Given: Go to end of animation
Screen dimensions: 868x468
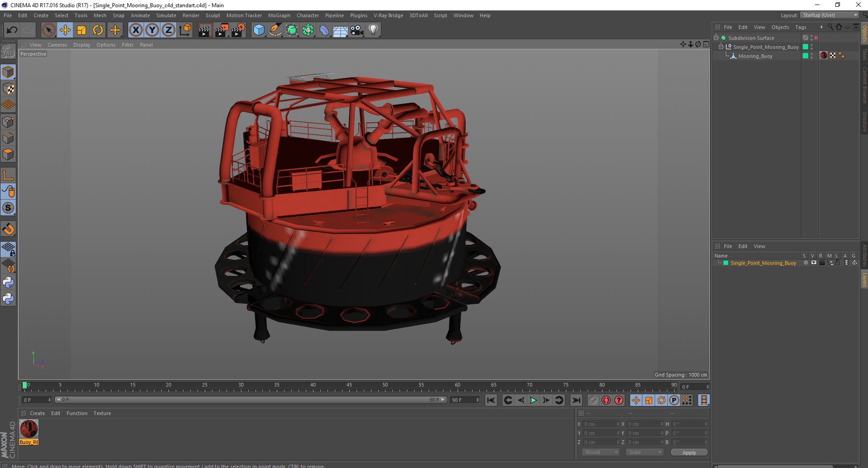Looking at the screenshot, I should pyautogui.click(x=576, y=400).
